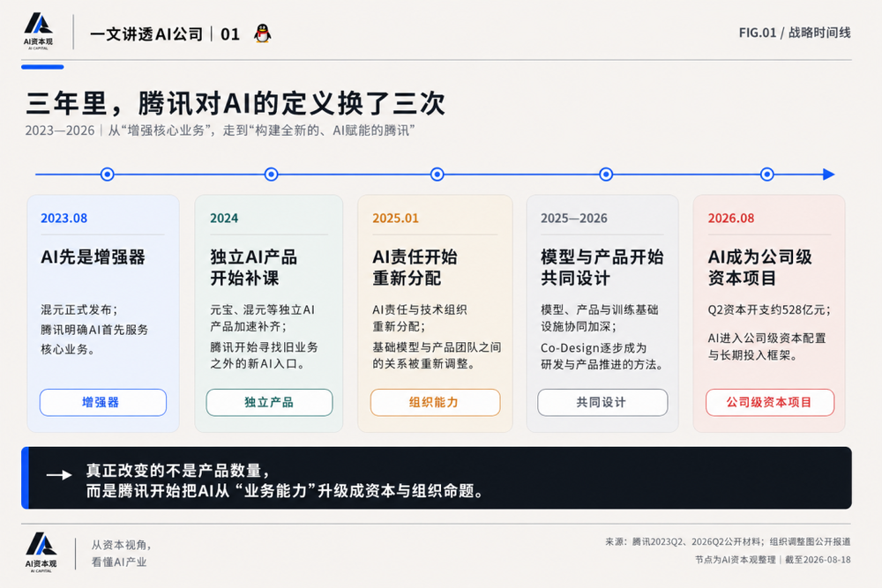The image size is (882, 588).
Task: Click the FIG.01 / 战略时间线 label
Action: point(795,33)
